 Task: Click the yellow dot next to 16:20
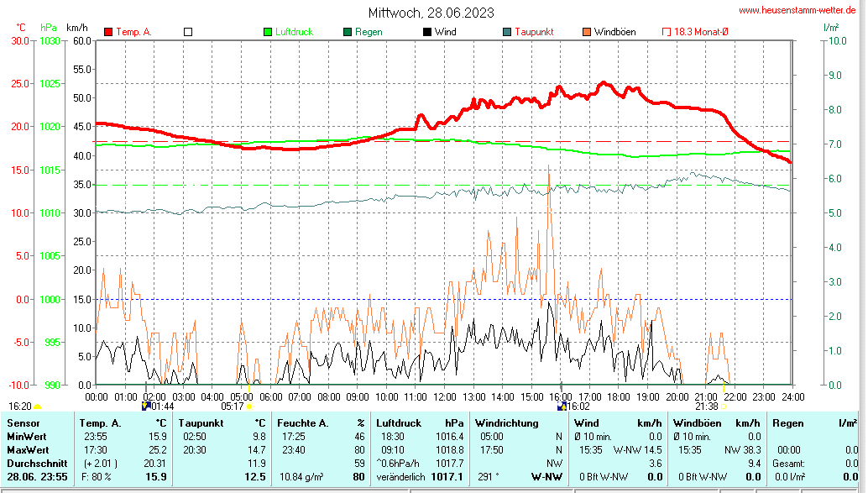click(37, 406)
